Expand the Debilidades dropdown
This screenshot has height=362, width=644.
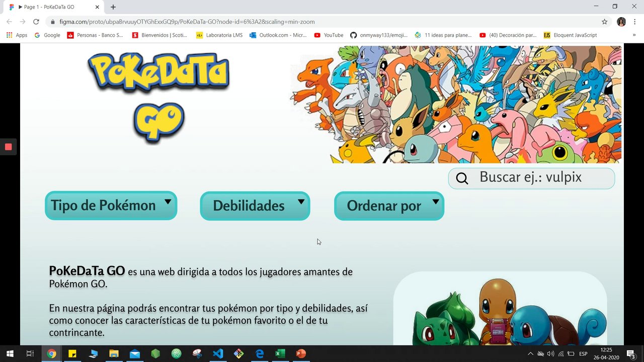pos(255,206)
